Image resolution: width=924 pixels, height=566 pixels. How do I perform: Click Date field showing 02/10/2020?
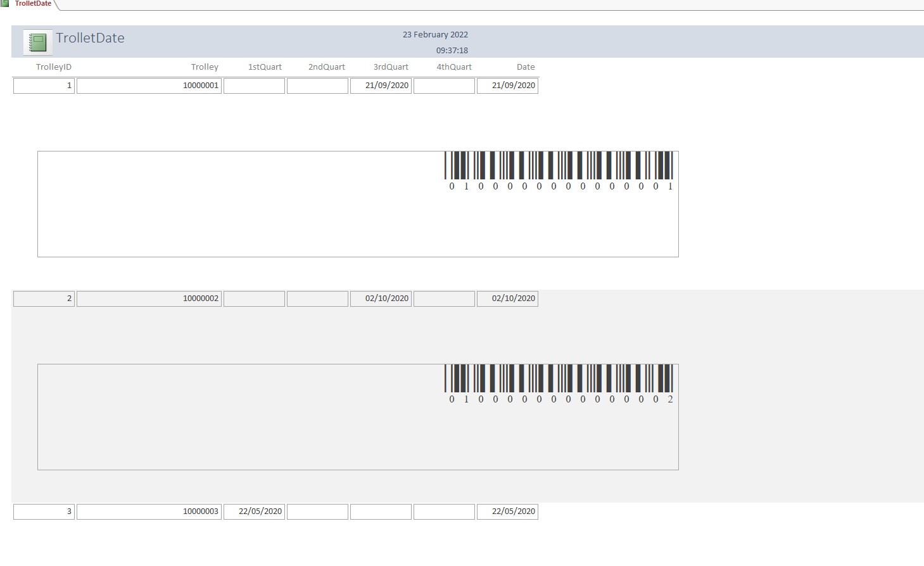pyautogui.click(x=507, y=299)
